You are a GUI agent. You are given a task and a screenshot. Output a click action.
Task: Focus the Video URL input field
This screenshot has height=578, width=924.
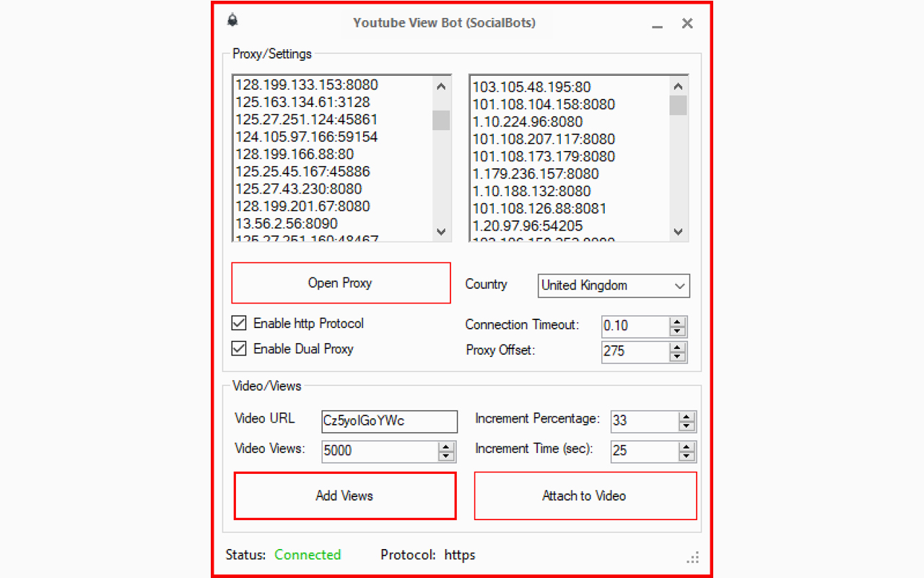pyautogui.click(x=390, y=421)
